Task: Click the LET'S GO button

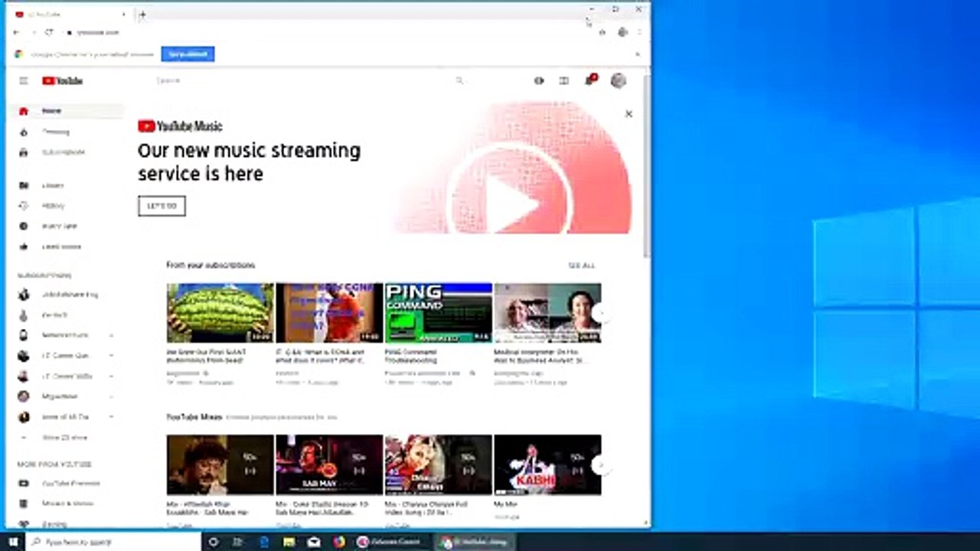Action: (x=162, y=206)
